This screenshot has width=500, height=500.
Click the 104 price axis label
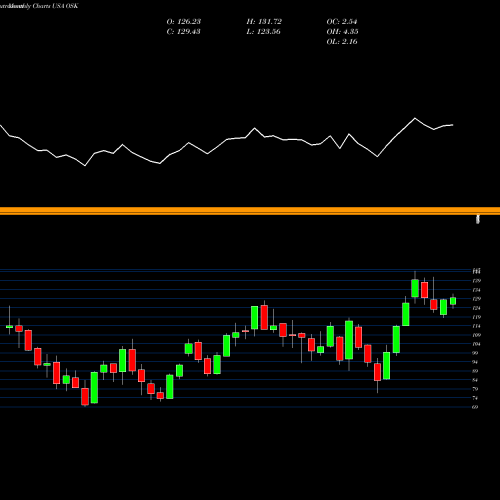pos(476,344)
